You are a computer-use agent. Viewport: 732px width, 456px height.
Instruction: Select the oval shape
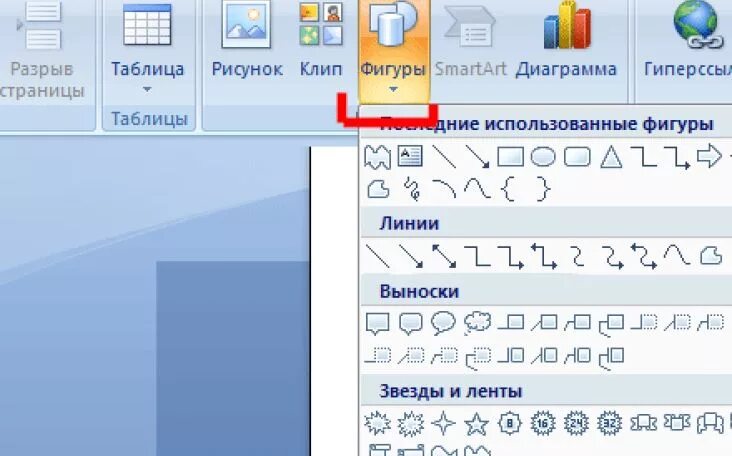pyautogui.click(x=543, y=157)
